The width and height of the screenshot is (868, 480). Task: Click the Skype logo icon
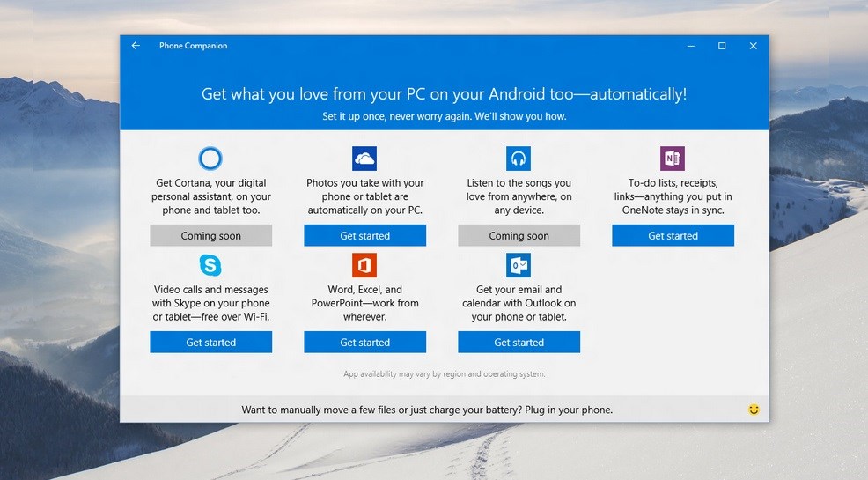(x=210, y=265)
